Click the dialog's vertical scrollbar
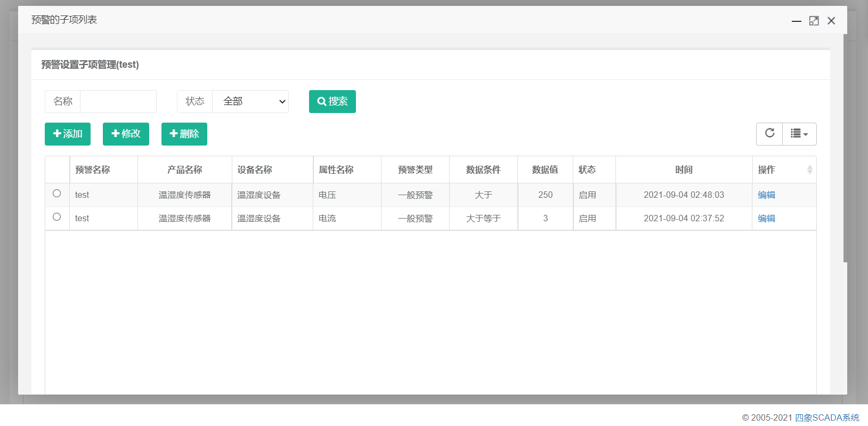This screenshot has height=426, width=868. coord(845,149)
